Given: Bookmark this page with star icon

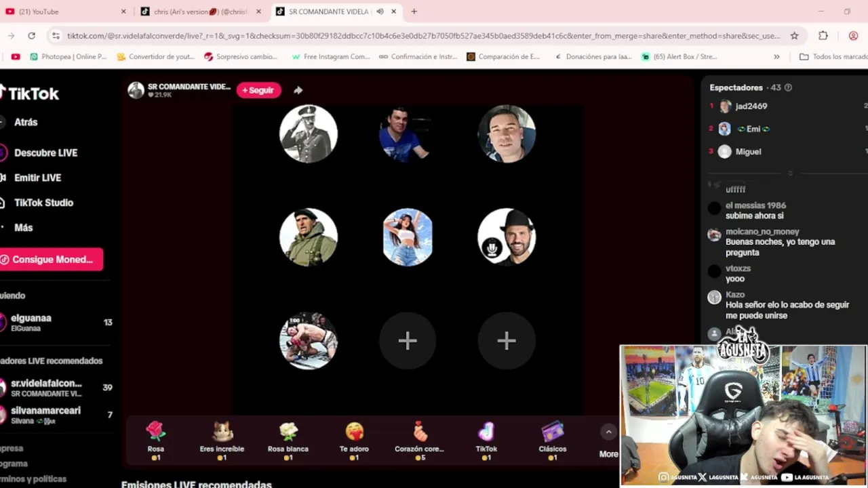Looking at the screenshot, I should coord(794,35).
